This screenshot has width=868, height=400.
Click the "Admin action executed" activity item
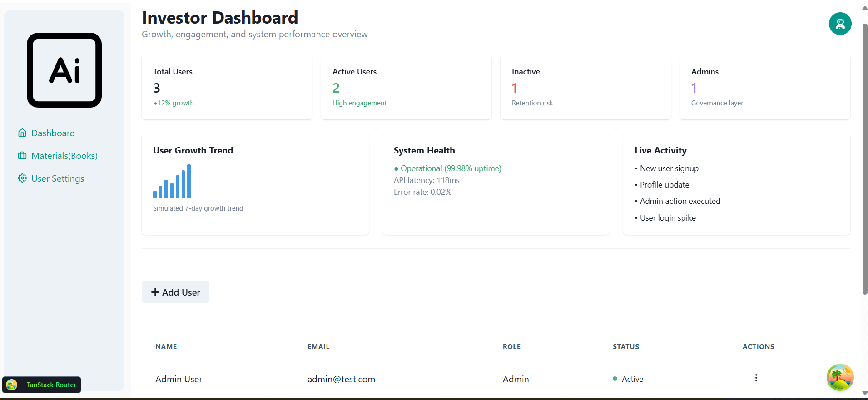pyautogui.click(x=677, y=201)
